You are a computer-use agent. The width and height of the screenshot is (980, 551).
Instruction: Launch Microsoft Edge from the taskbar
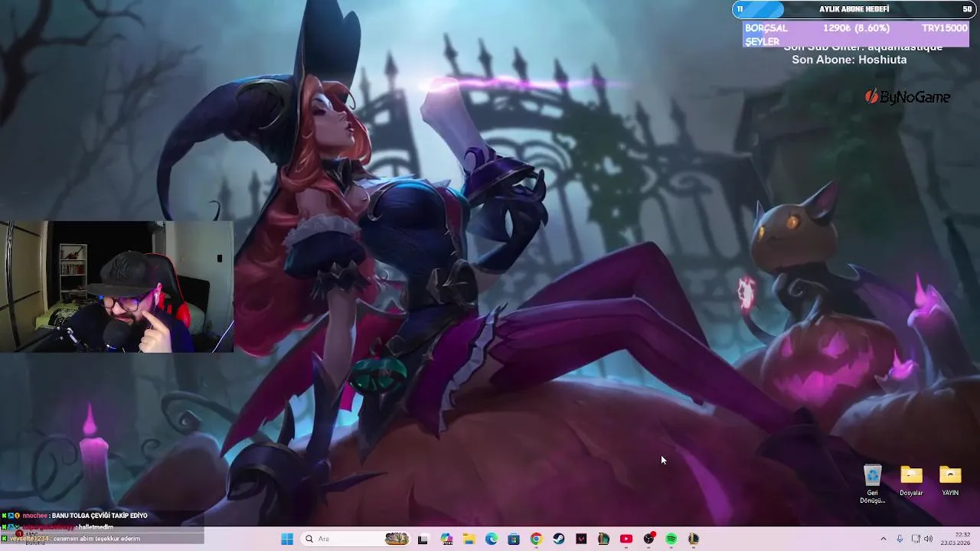click(492, 539)
